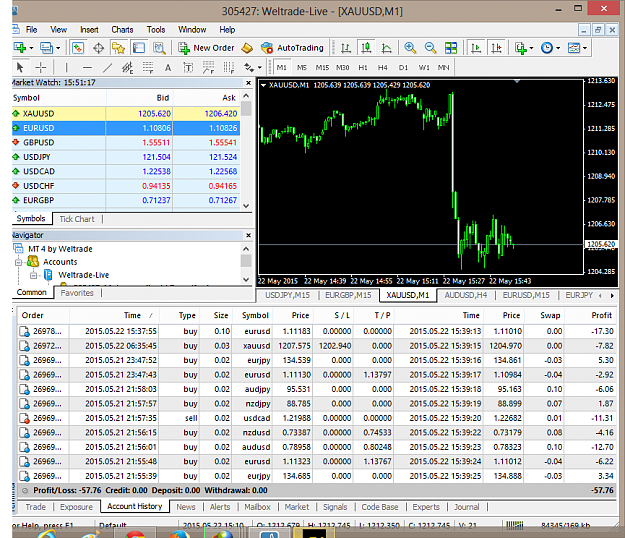Select the Crosshair tool

40,68
